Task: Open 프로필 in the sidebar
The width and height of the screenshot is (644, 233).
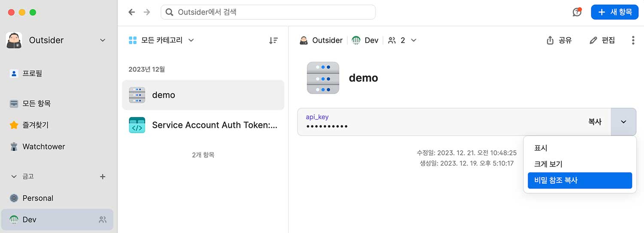Action: (x=26, y=73)
